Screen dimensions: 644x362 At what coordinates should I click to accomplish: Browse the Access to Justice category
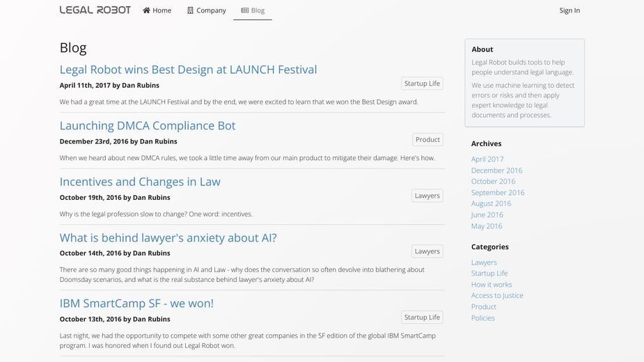[497, 295]
